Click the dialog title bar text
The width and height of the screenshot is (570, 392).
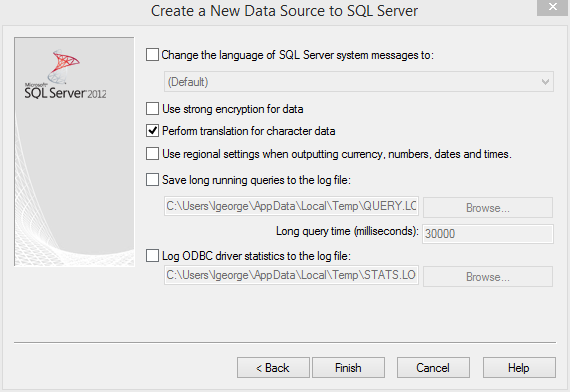point(284,11)
